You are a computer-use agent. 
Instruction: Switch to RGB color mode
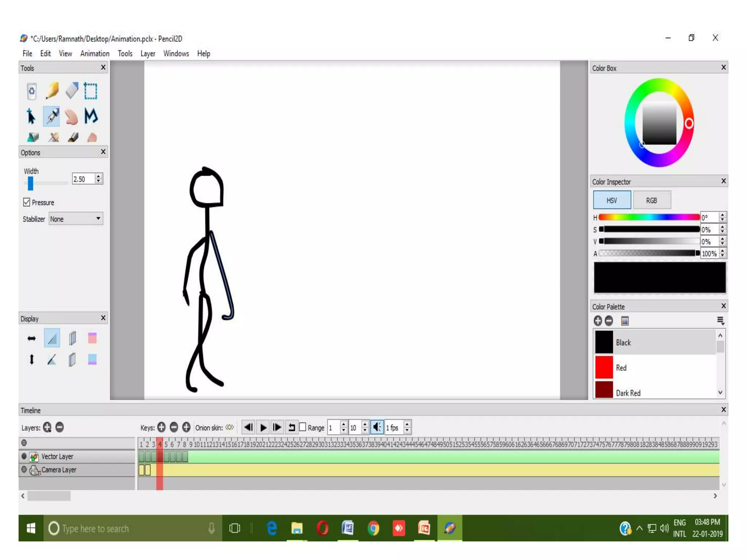point(651,200)
